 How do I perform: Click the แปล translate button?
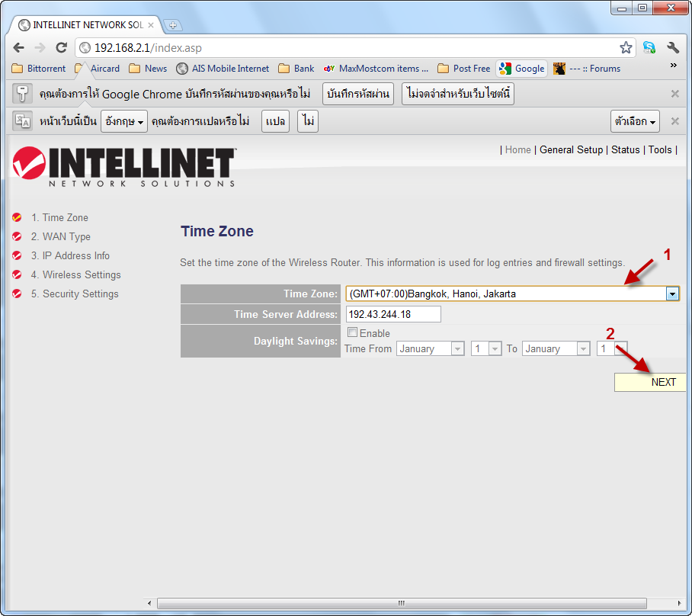pos(275,121)
